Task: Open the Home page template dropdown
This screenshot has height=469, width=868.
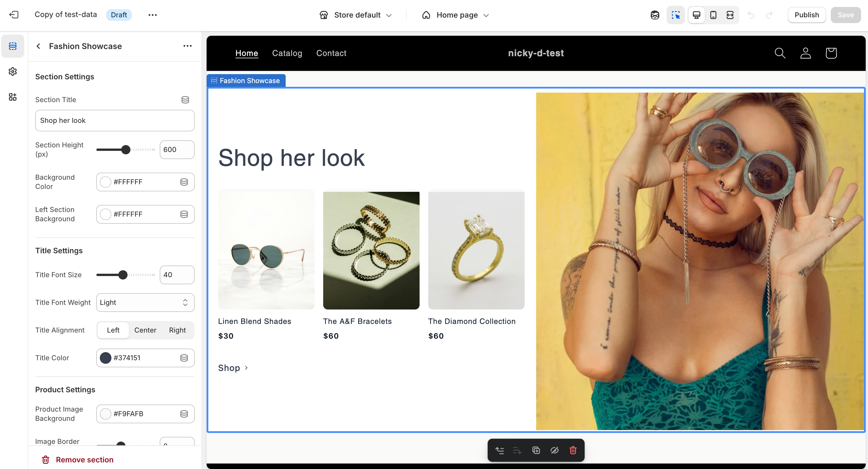Action: click(456, 15)
